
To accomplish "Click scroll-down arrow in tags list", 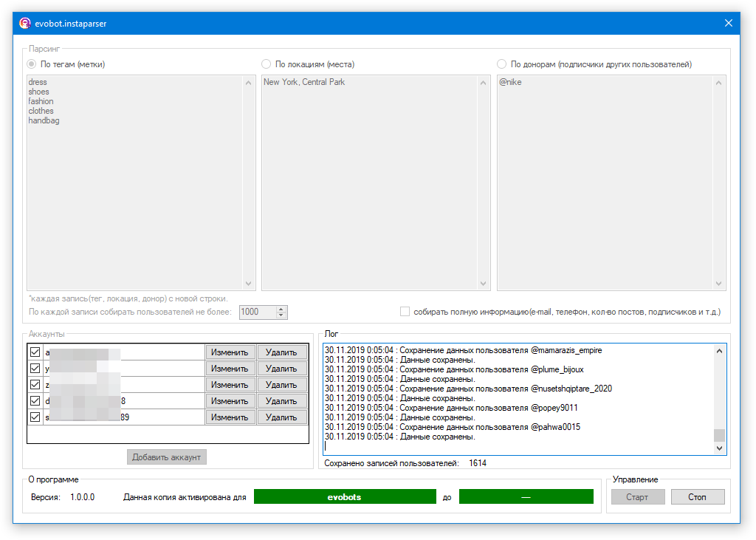I will (249, 284).
